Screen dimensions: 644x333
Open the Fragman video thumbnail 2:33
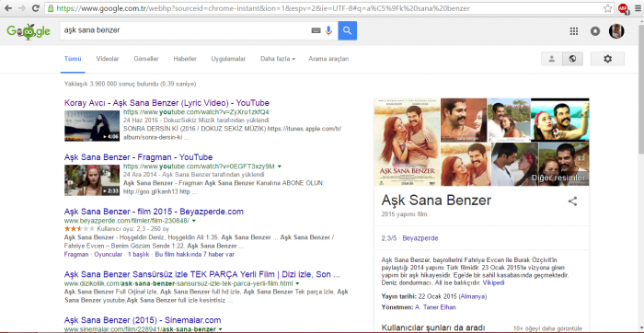pyautogui.click(x=92, y=180)
